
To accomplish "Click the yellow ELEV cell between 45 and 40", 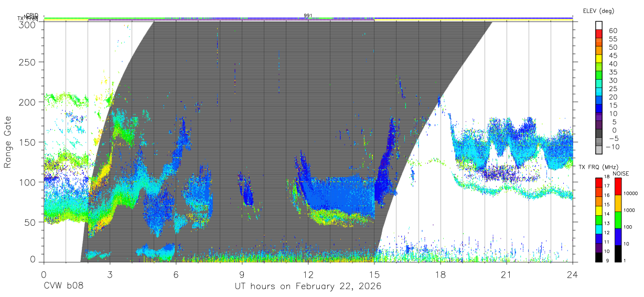I will tap(599, 59).
